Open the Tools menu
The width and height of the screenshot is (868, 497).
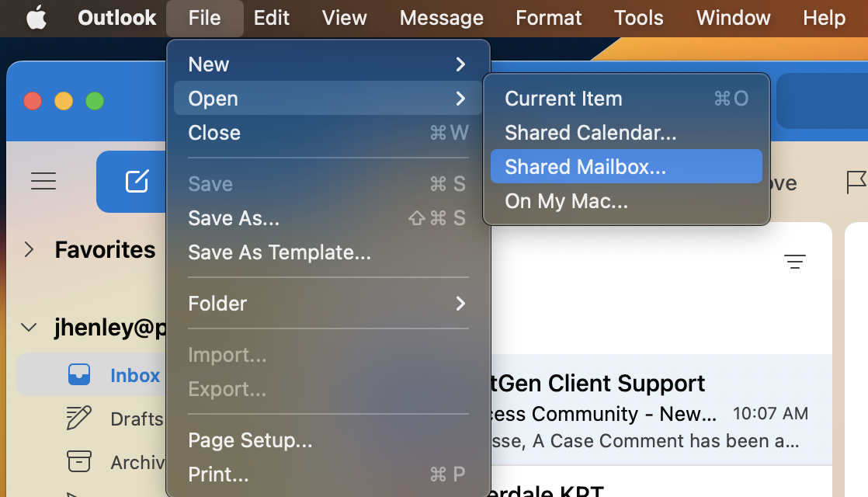tap(638, 18)
